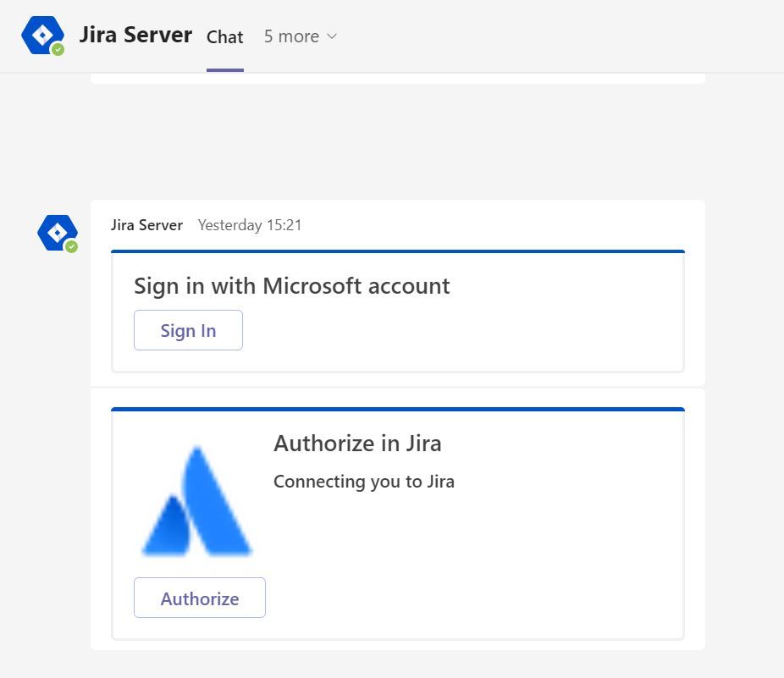Click the "Authorize in Jira" card title
The image size is (784, 678).
pos(357,444)
